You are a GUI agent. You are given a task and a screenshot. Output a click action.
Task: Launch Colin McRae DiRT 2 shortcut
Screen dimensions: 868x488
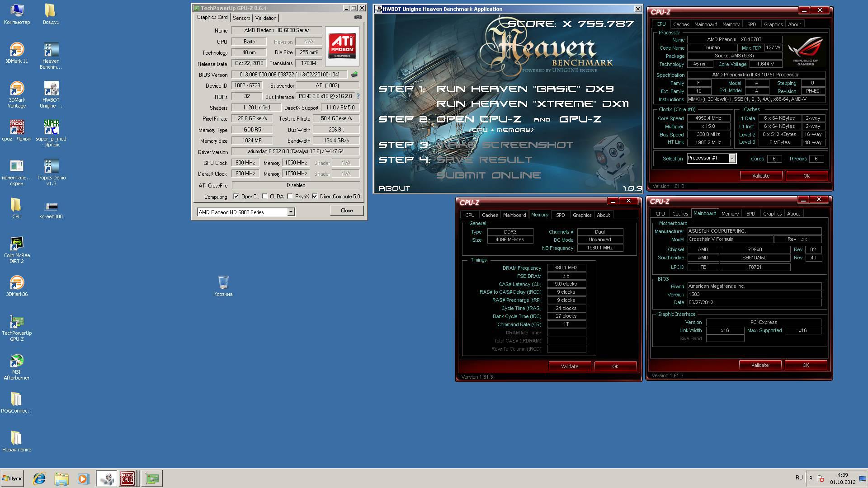click(x=17, y=250)
